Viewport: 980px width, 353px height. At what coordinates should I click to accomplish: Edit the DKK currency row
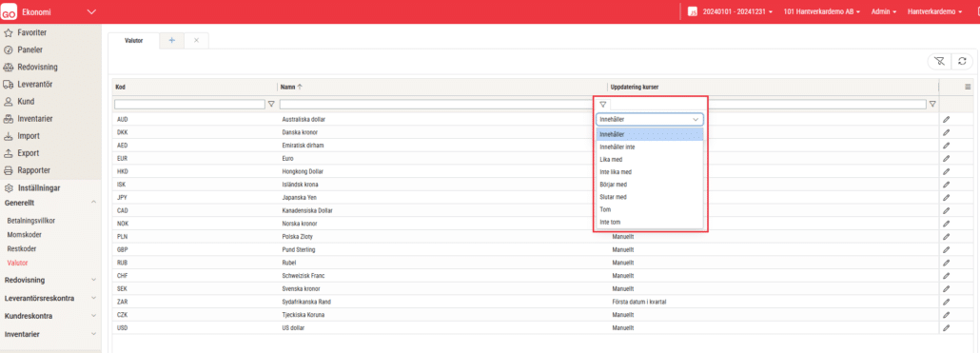click(x=946, y=132)
